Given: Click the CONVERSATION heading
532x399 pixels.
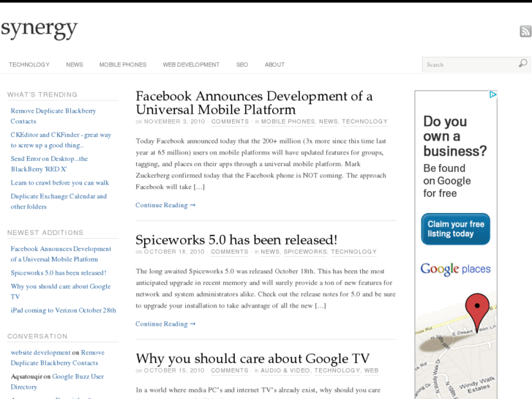Looking at the screenshot, I should click(x=37, y=336).
